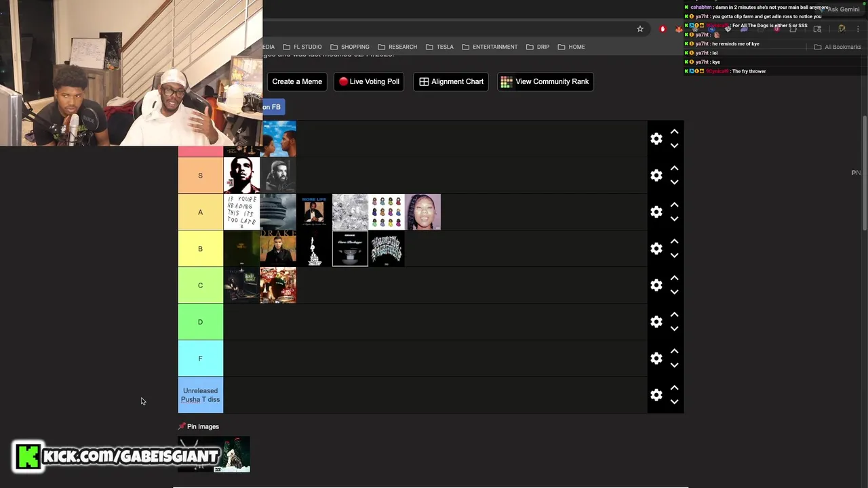Open the TESLA bookmark folder
The width and height of the screenshot is (868, 488).
440,47
